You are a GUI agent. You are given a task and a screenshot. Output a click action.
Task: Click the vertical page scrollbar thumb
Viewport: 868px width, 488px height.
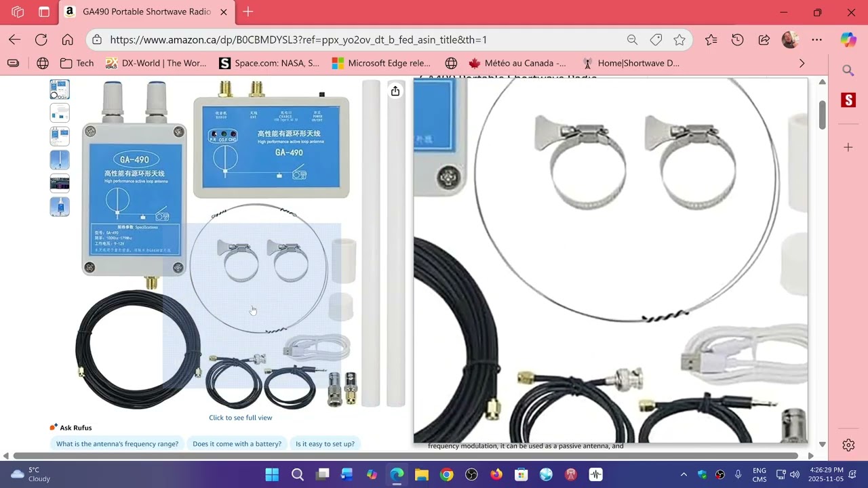822,114
